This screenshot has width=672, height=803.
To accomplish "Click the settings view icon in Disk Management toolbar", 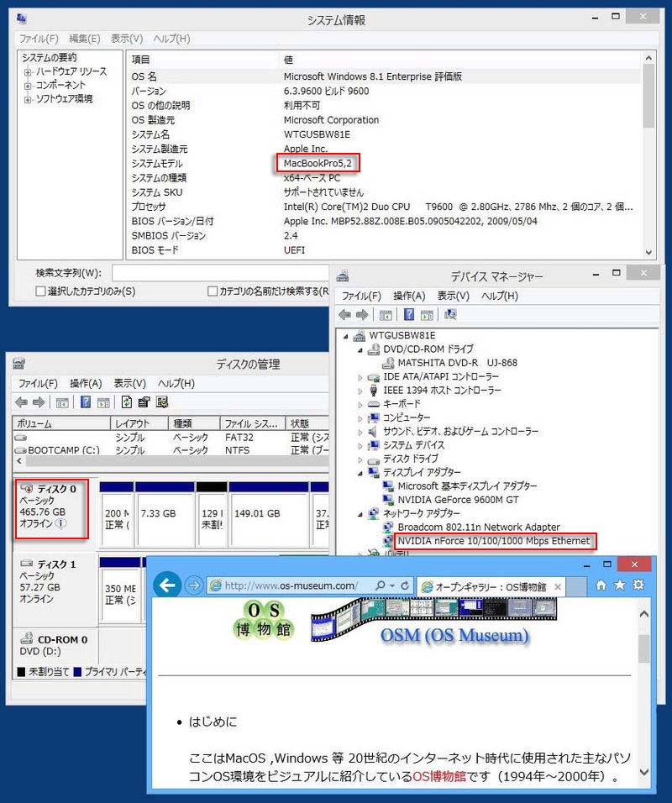I will tap(162, 402).
